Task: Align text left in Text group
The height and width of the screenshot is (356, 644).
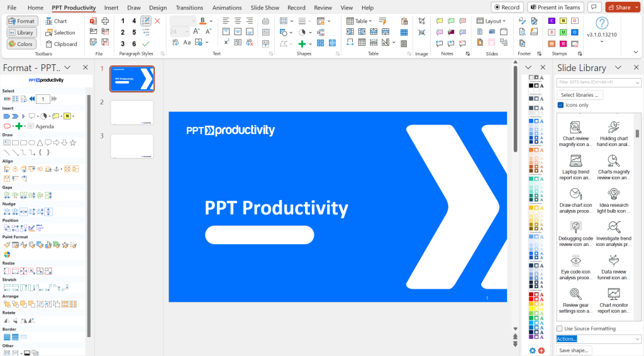Action: (226, 21)
